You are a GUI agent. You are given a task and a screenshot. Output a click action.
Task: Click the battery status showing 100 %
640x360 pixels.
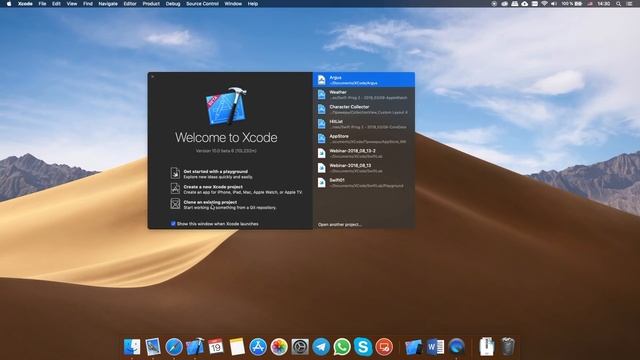[571, 4]
